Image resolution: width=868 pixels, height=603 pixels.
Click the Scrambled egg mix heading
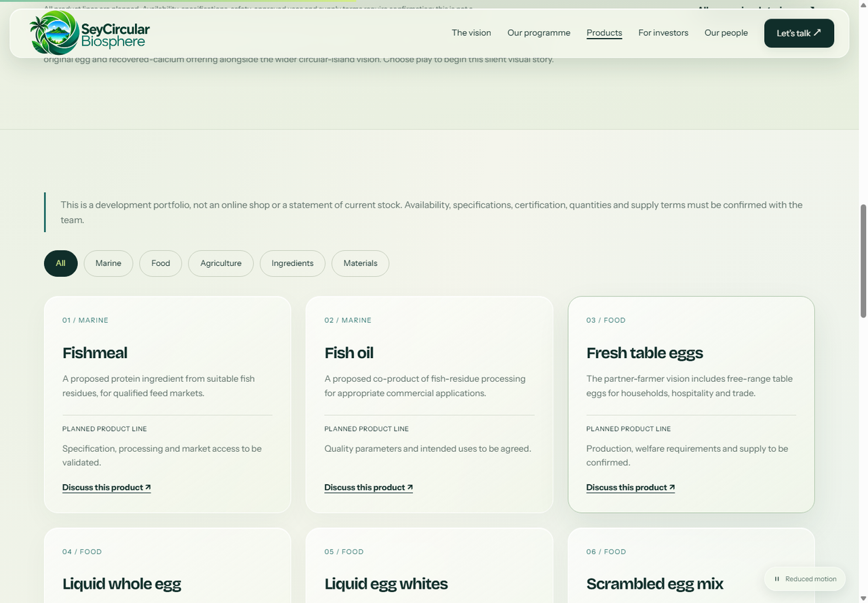point(654,584)
